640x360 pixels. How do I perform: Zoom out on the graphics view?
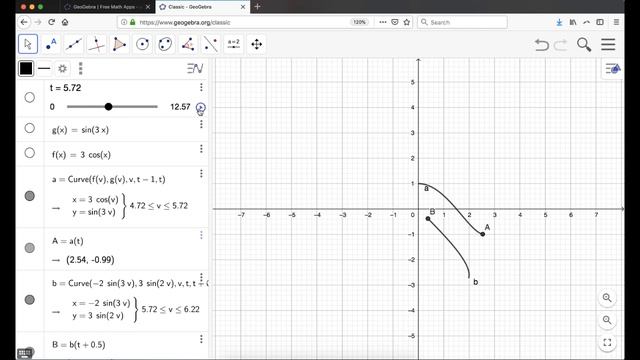(607, 320)
